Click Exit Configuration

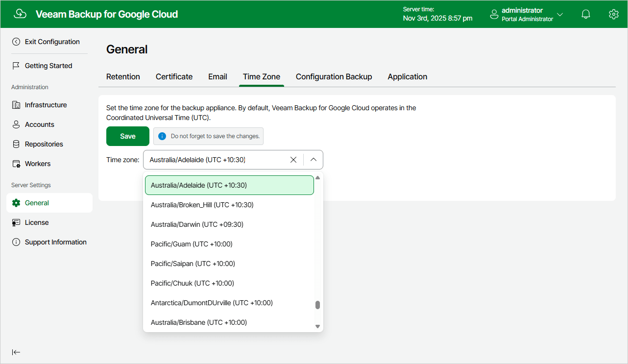click(x=52, y=41)
